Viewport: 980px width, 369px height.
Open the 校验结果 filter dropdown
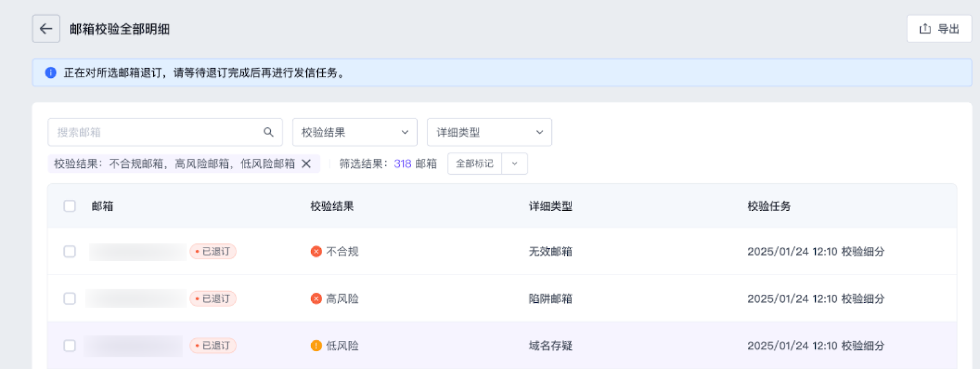click(x=355, y=132)
